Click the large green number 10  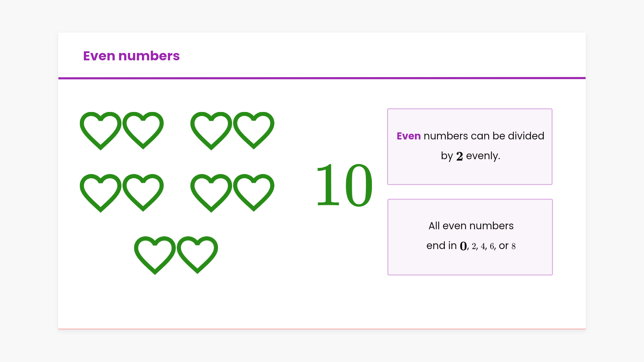pos(344,185)
